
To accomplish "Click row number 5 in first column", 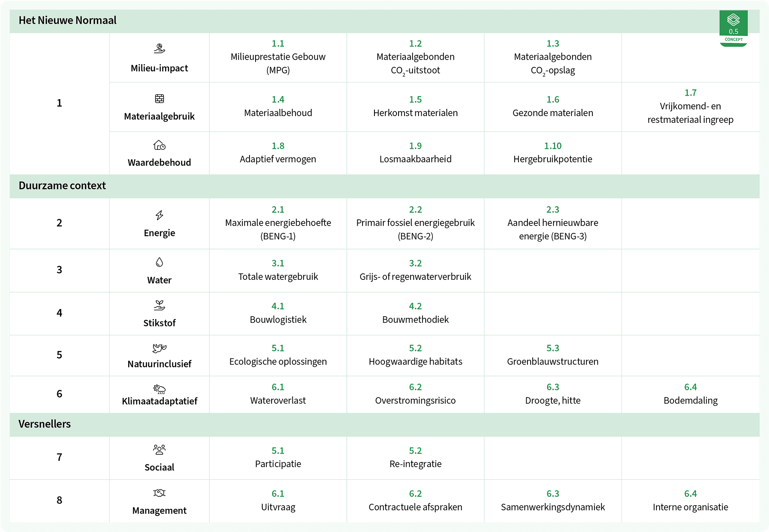I will 59,355.
